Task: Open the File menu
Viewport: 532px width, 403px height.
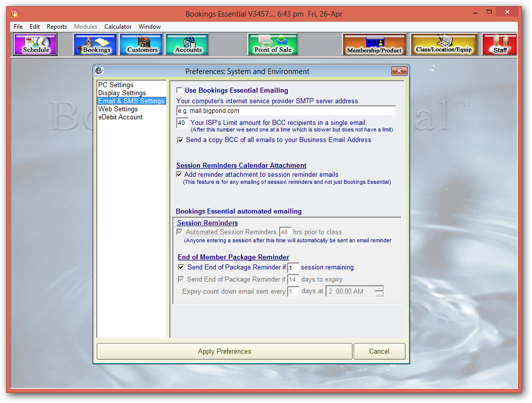Action: [18, 27]
